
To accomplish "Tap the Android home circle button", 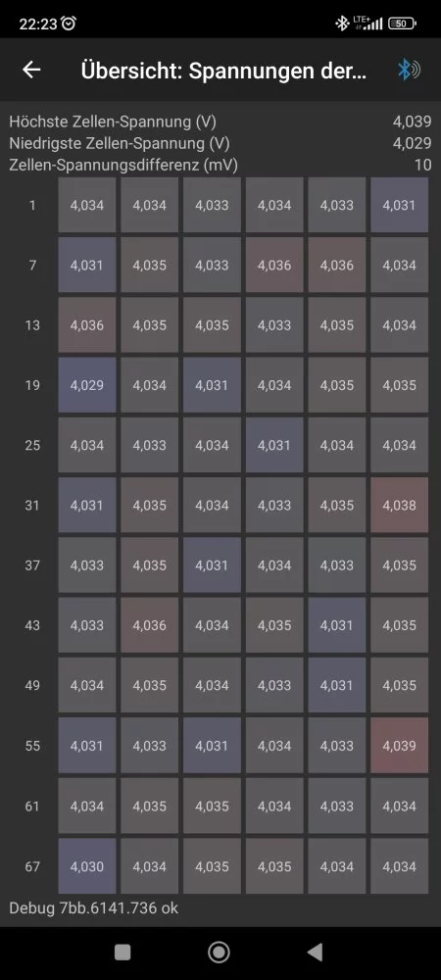I will coord(219,952).
